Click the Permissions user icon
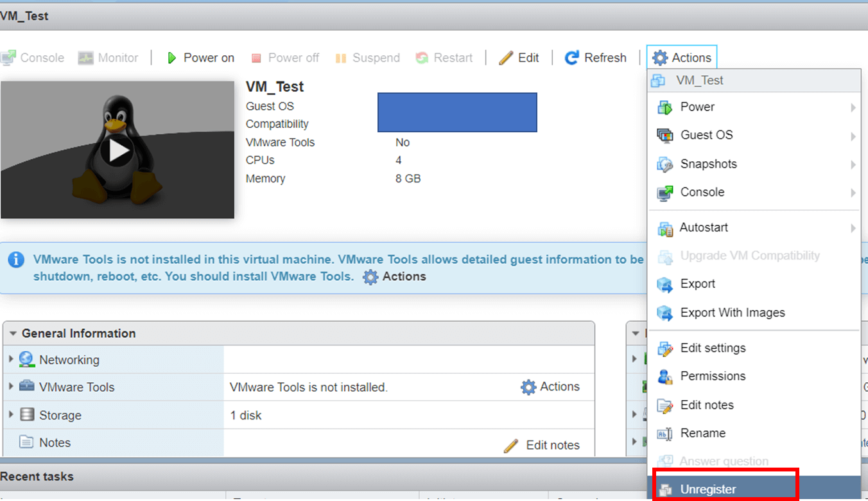Viewport: 868px width, 501px height. 664,377
